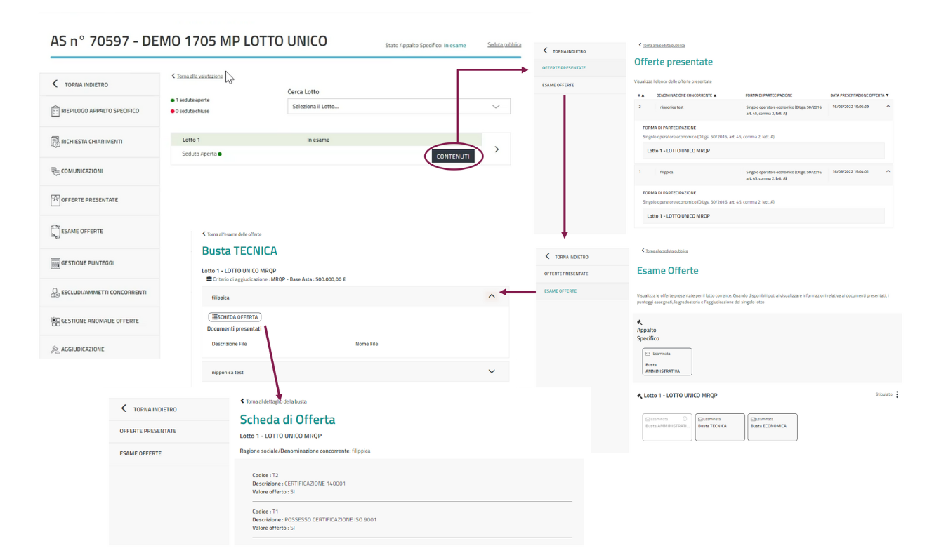Sort by Data Presentazione Offerta column

(859, 95)
